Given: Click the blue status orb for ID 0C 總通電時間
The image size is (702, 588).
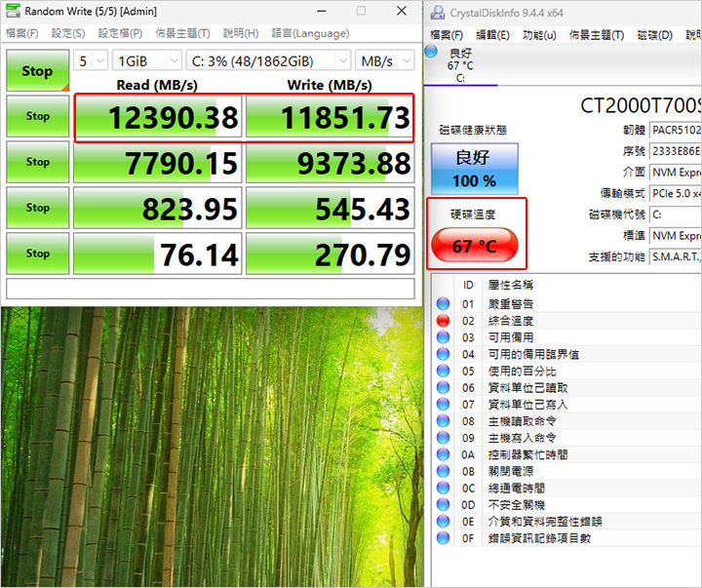Looking at the screenshot, I should [x=443, y=489].
